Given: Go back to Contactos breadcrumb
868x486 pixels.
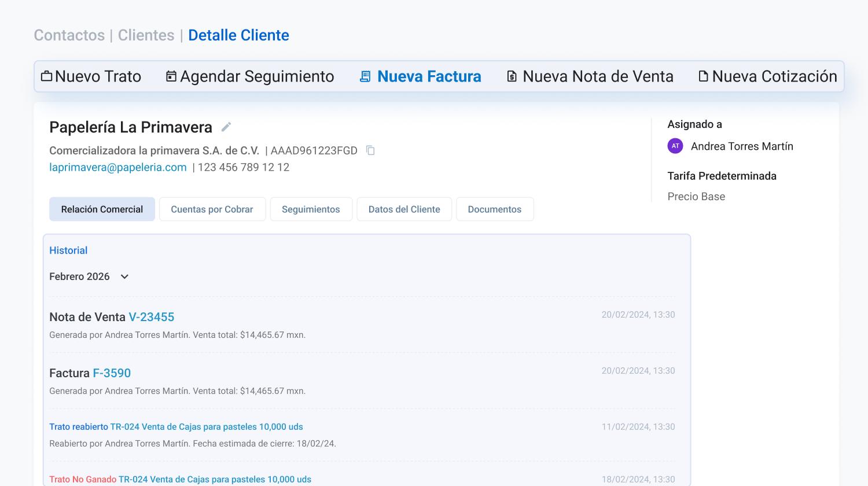Looking at the screenshot, I should pyautogui.click(x=69, y=35).
